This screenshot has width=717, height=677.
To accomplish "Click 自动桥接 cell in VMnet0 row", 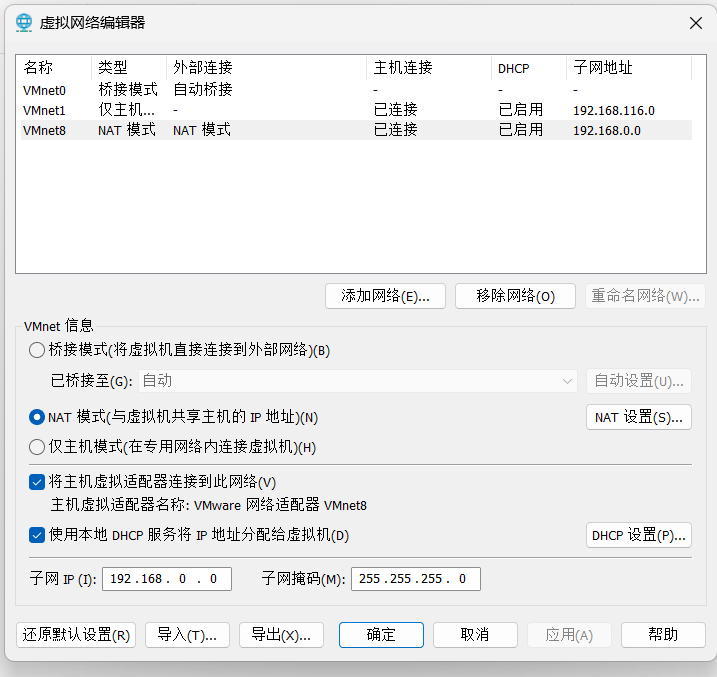I will point(203,90).
